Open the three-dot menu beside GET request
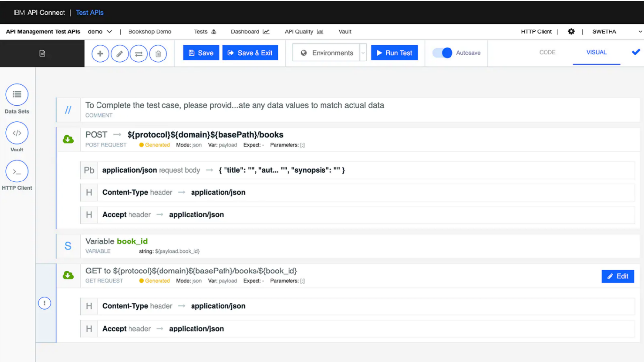Image resolution: width=644 pixels, height=362 pixels. (x=44, y=303)
